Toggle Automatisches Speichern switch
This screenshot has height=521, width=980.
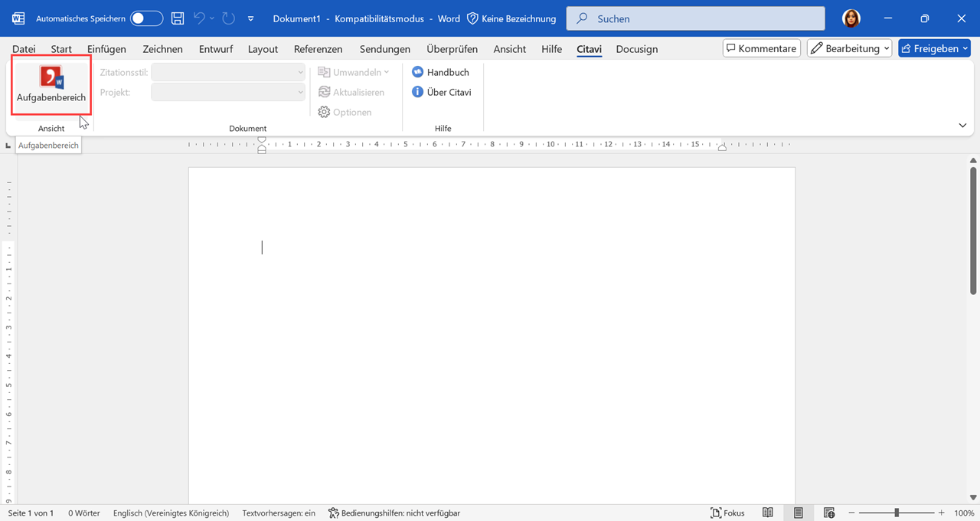click(146, 18)
